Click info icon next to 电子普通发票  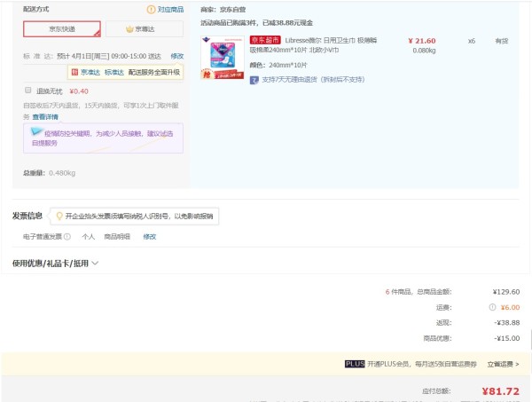67,237
